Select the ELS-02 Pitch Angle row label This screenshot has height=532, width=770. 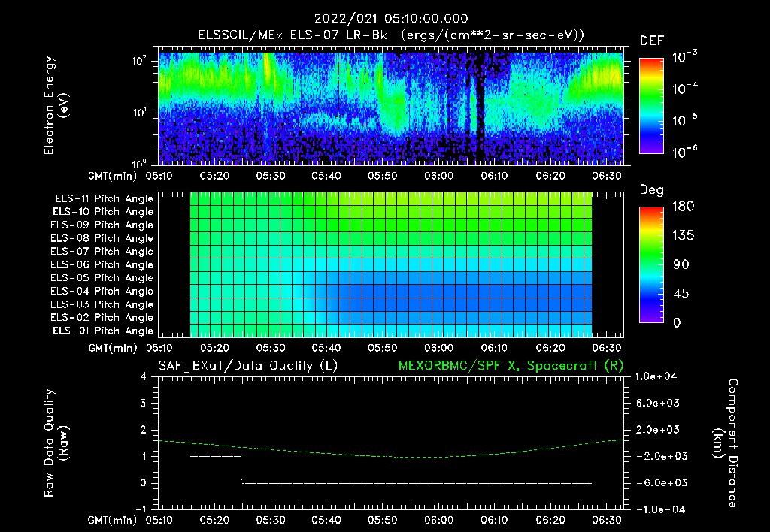pos(102,318)
